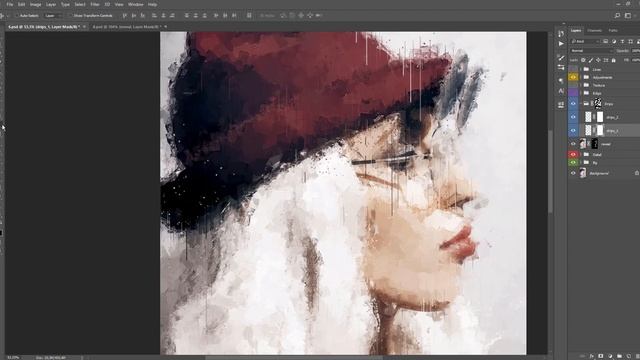
Task: Open the Filter menu
Action: pyautogui.click(x=95, y=4)
